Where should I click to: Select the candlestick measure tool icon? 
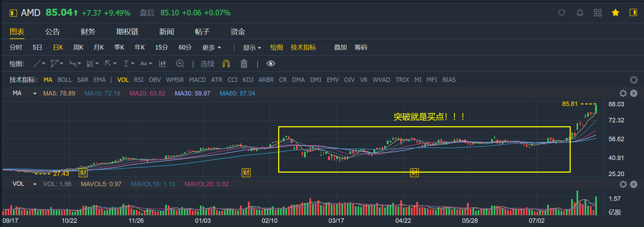click(x=162, y=63)
